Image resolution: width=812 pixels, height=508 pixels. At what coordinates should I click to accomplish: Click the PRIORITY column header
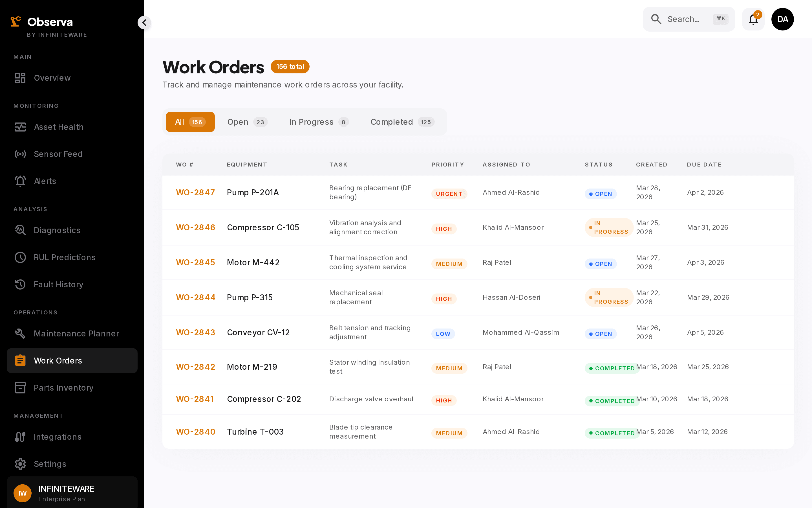(448, 165)
